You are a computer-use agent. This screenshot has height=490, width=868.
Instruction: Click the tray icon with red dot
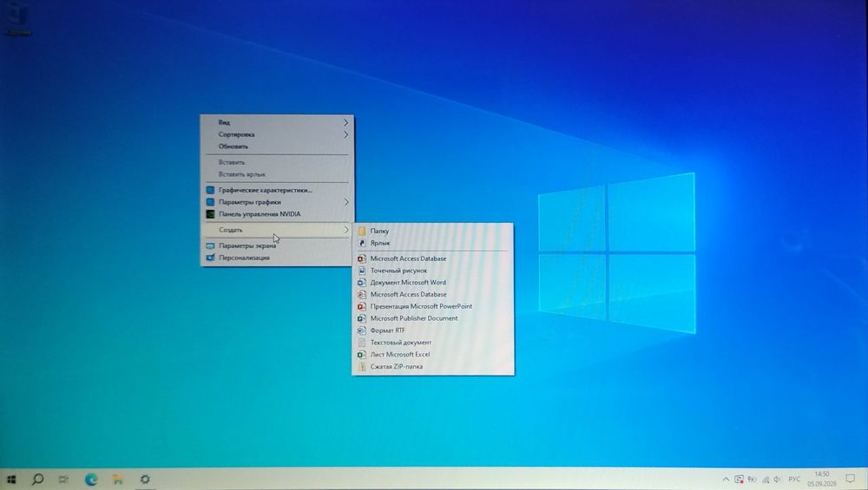pyautogui.click(x=739, y=480)
